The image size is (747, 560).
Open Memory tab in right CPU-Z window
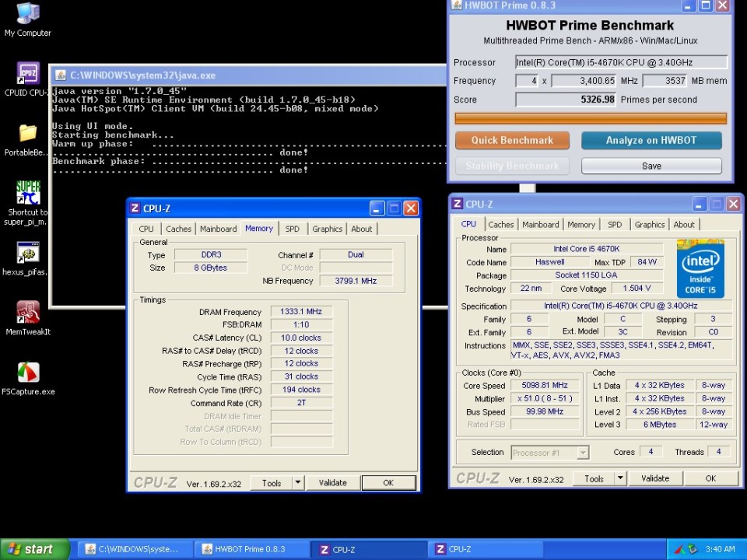(x=581, y=224)
